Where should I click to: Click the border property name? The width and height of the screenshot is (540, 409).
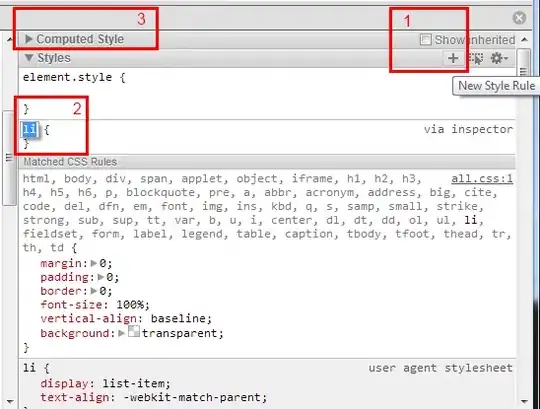[x=61, y=291]
